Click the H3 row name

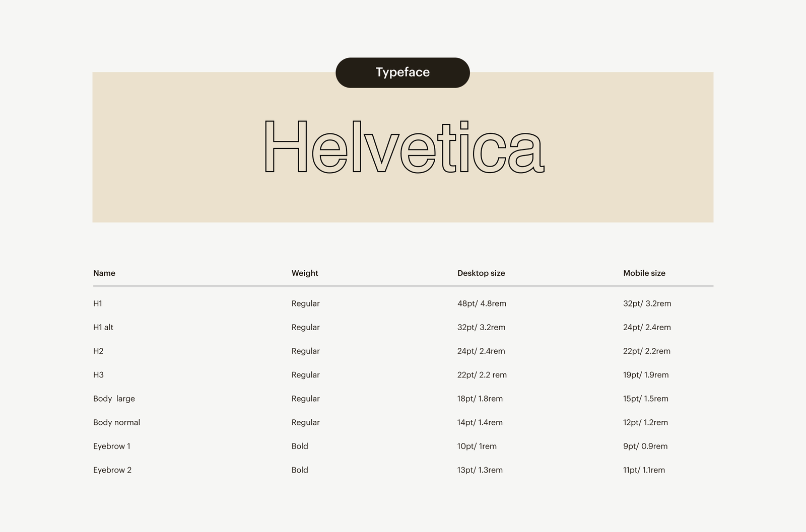click(98, 375)
